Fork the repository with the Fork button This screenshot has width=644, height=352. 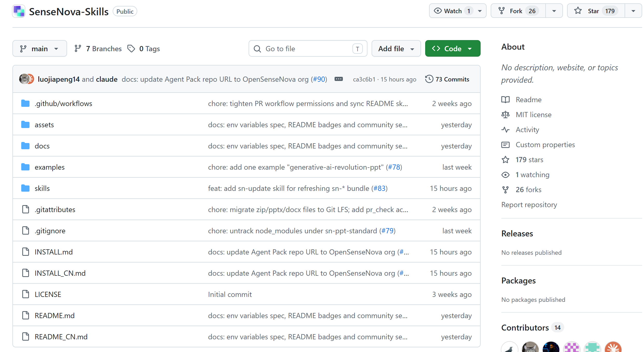pyautogui.click(x=518, y=11)
